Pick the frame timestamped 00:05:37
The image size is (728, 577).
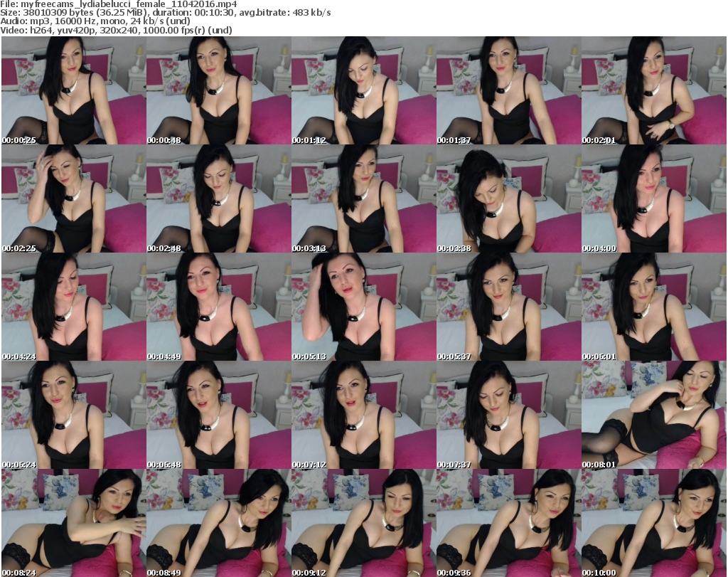click(509, 307)
